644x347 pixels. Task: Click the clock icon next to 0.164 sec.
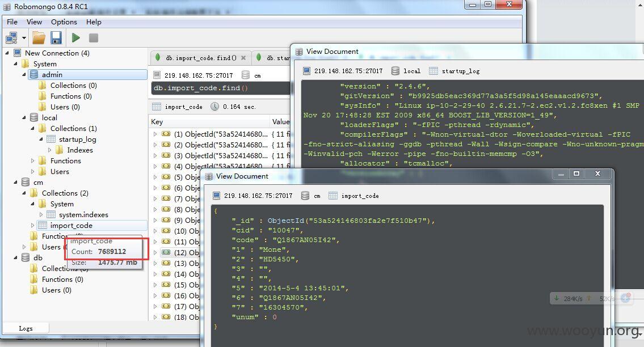pyautogui.click(x=215, y=107)
